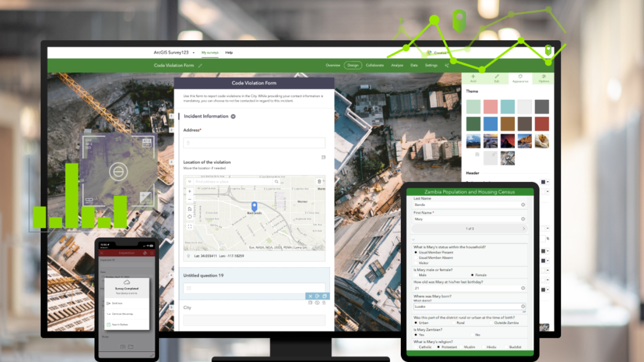Screen dimensions: 644x362
Task: Open the map search options arrow
Action: click(189, 182)
